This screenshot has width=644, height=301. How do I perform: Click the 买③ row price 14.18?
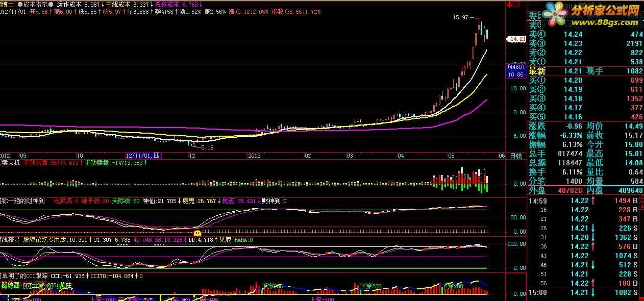click(573, 99)
